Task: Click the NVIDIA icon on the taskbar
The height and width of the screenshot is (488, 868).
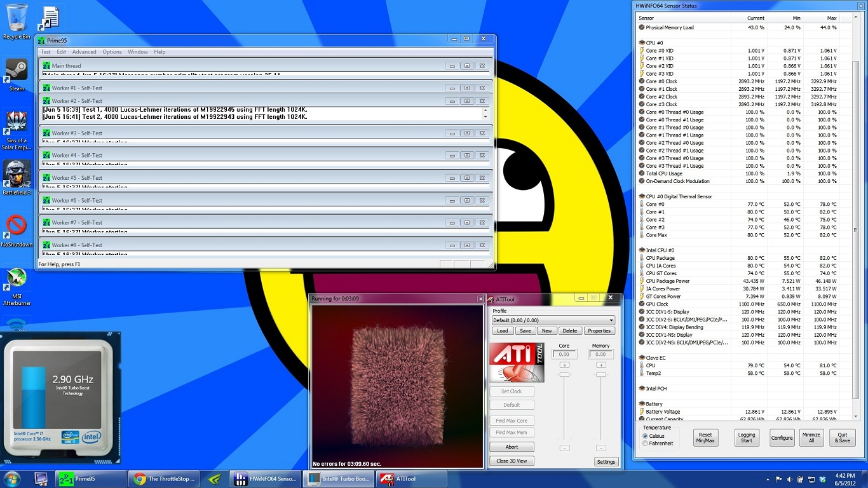Action: (215, 478)
